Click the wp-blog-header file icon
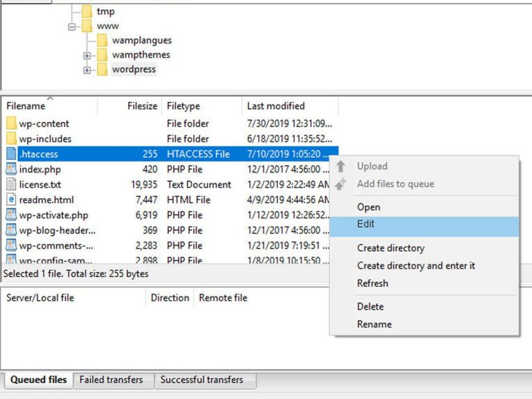 [11, 230]
